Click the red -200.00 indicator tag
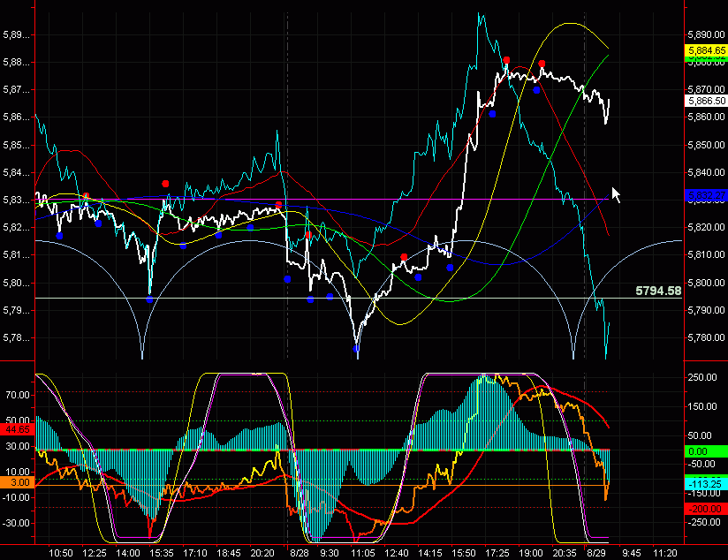728x560 pixels. [x=706, y=509]
